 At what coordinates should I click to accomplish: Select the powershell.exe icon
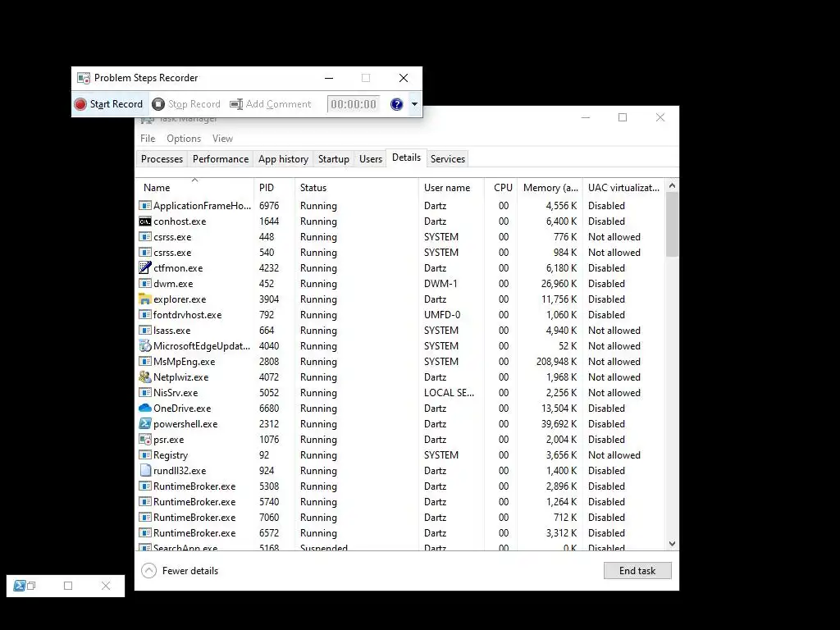click(144, 424)
